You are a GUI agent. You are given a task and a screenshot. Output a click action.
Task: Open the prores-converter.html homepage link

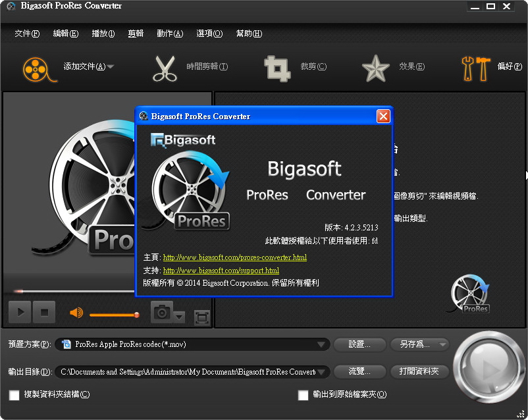234,257
